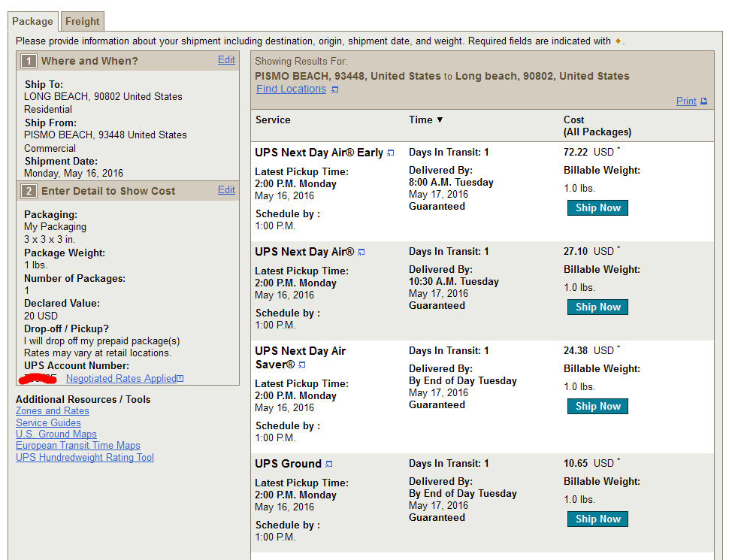Open the Find Locations link

291,89
